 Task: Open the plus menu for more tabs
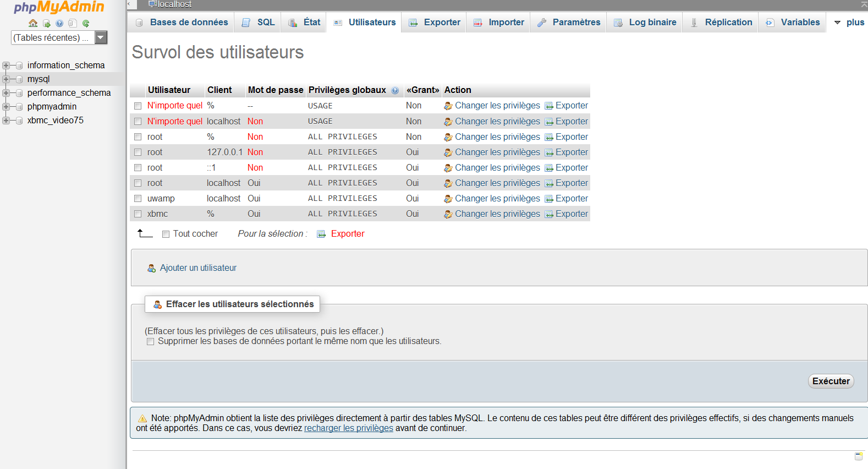849,23
